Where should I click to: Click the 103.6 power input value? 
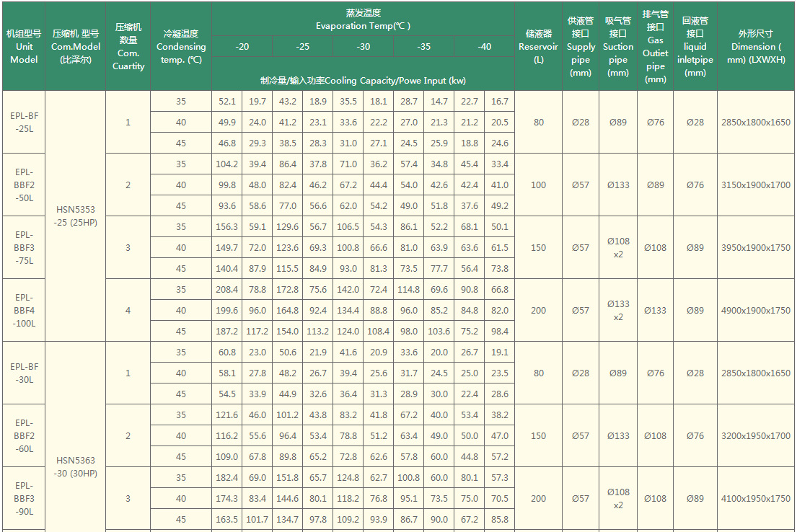pos(439,332)
